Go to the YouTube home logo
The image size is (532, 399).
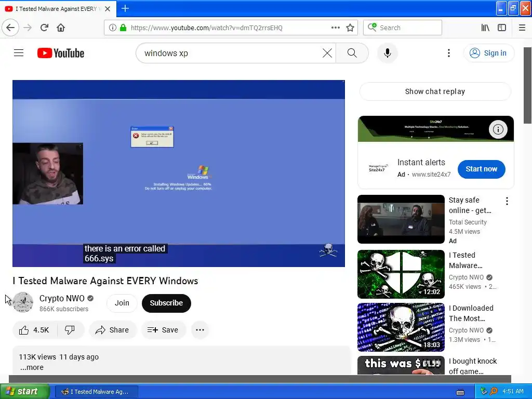tap(61, 53)
